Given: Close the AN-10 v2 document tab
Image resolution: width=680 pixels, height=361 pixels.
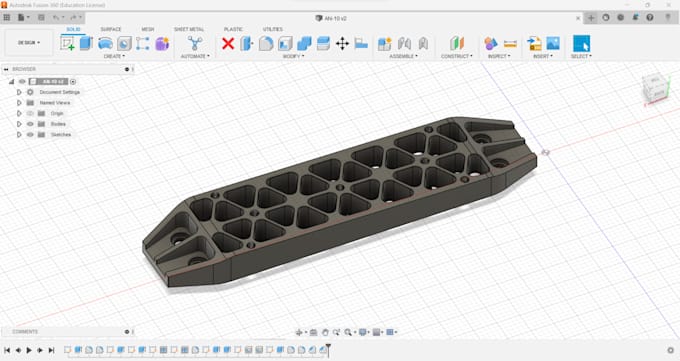Looking at the screenshot, I should pos(578,18).
